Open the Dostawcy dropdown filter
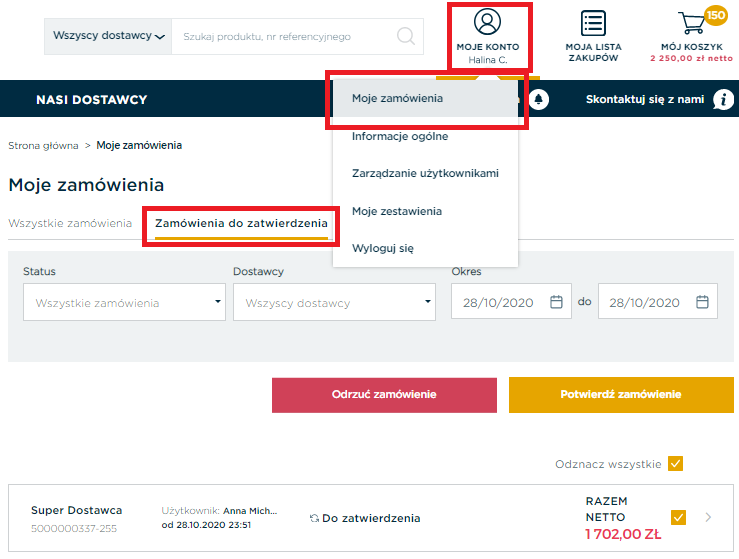Screen dimensions: 739x559 click(x=334, y=302)
